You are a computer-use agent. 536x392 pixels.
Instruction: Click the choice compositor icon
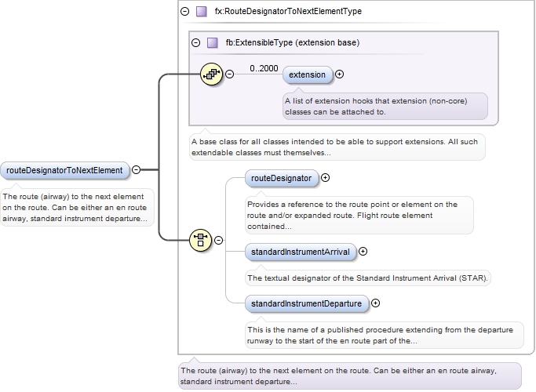tap(201, 240)
